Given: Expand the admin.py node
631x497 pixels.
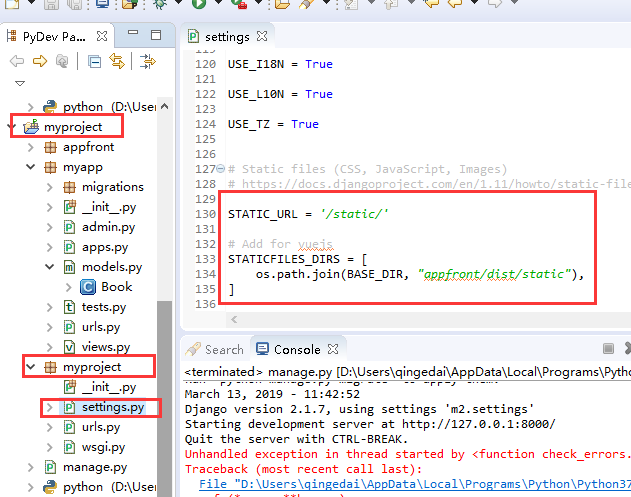Looking at the screenshot, I should [49, 227].
